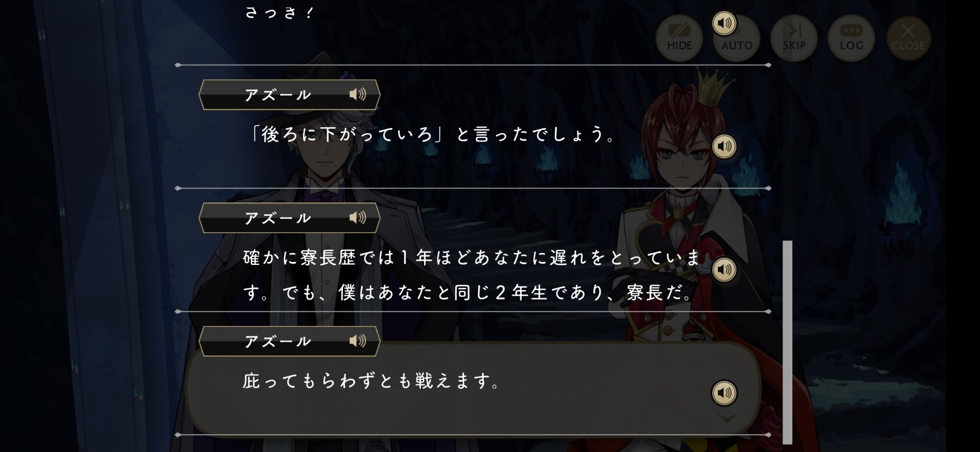Viewport: 980px width, 452px height.
Task: Play voice on third アズール name tag
Action: pos(358,341)
